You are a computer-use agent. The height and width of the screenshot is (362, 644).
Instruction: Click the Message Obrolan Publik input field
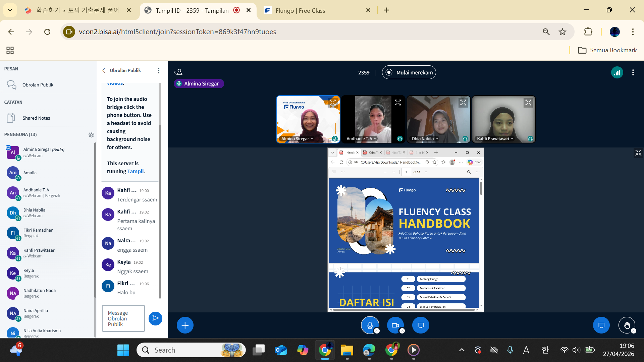coord(123,318)
